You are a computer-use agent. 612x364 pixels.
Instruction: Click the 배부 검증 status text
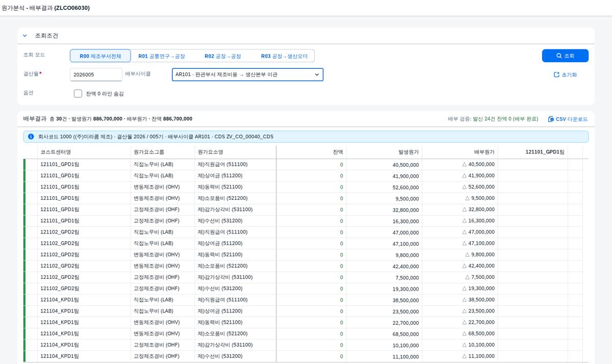[x=493, y=119]
